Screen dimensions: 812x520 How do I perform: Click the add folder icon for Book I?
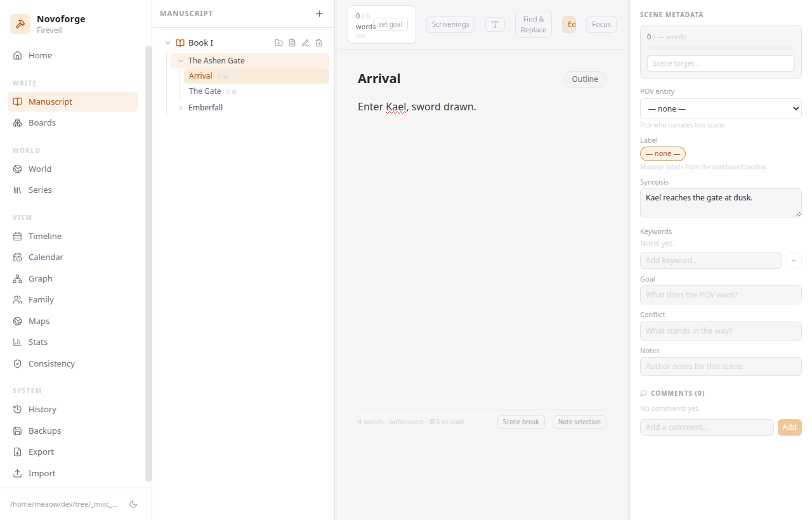(x=278, y=42)
